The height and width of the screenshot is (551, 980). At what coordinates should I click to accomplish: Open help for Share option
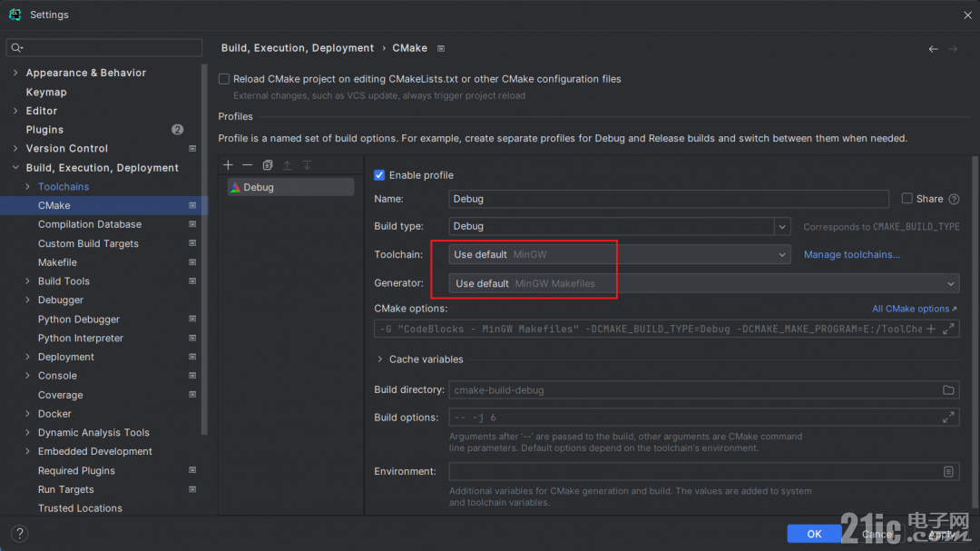[954, 200]
